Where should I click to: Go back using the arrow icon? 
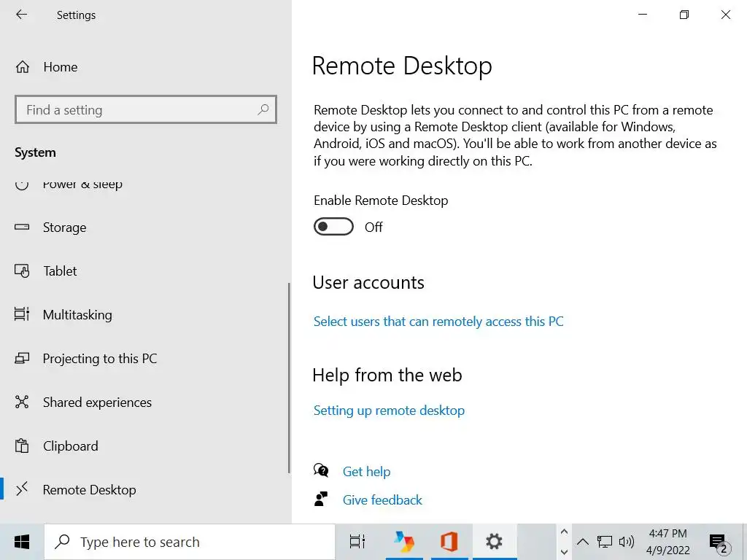point(21,15)
